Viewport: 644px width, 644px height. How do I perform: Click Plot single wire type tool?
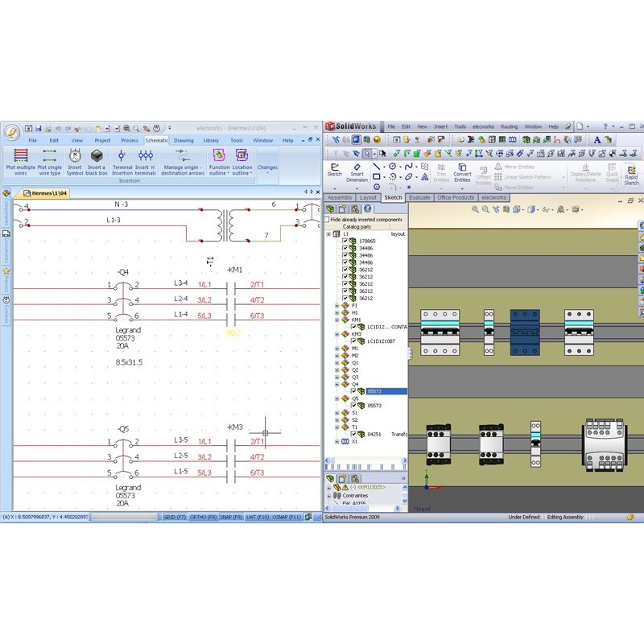(49, 162)
